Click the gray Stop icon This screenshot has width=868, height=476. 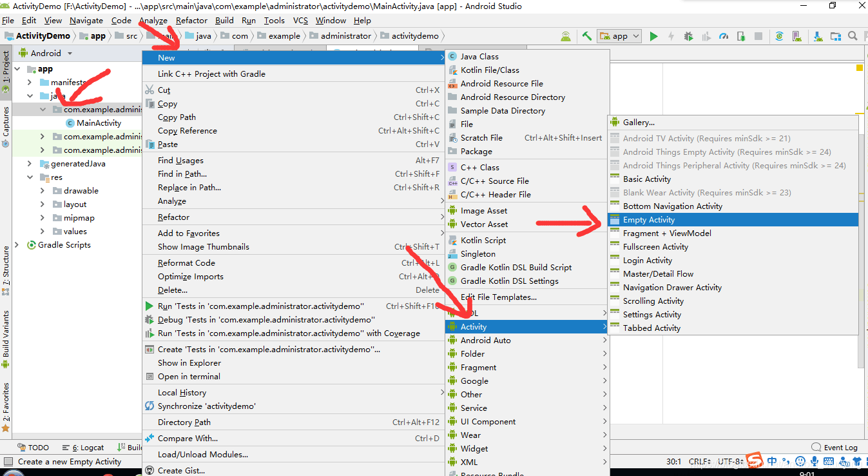(758, 36)
